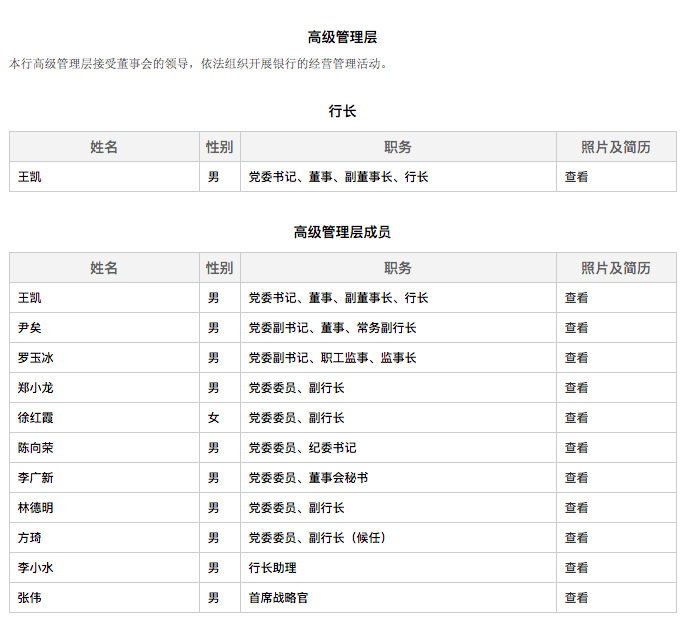View 查看 link for 行长助理 李小水
The width and height of the screenshot is (689, 626).
point(576,568)
